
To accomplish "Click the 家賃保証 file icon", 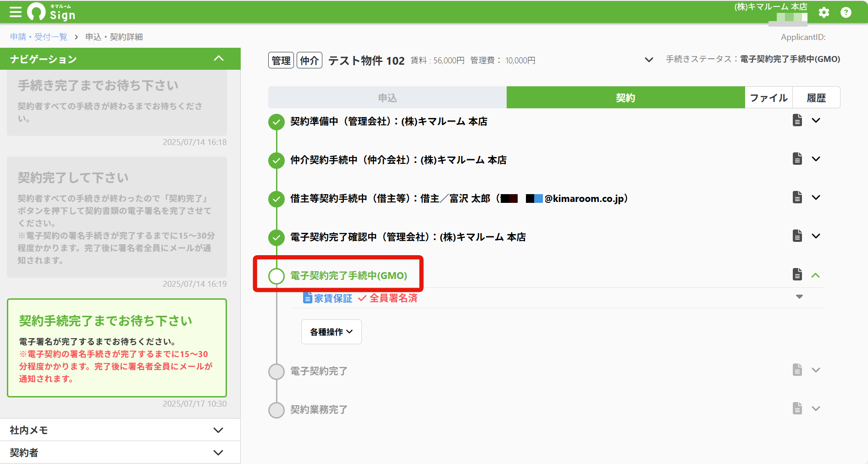I will (x=308, y=298).
